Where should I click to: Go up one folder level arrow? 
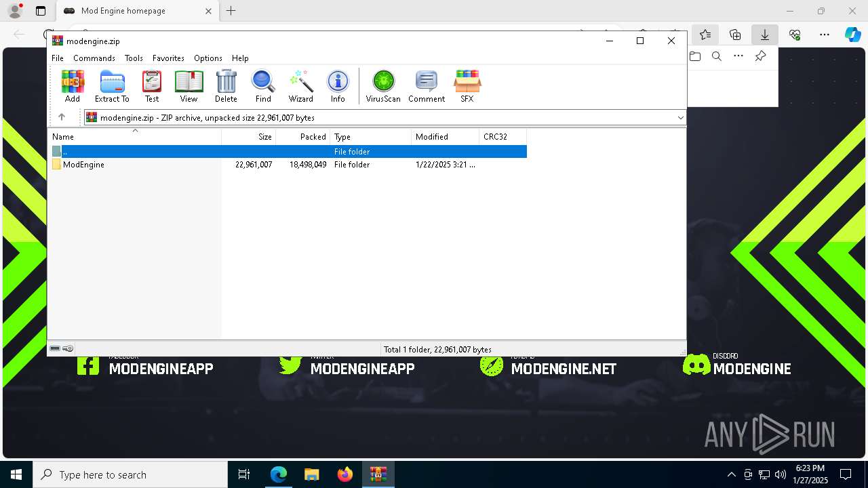[62, 117]
